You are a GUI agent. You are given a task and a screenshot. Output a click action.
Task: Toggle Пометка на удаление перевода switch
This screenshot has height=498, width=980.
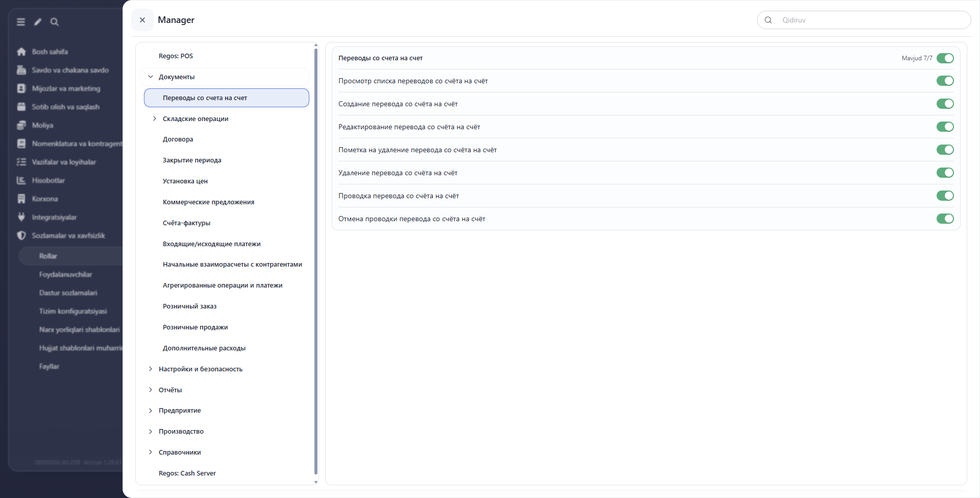coord(945,150)
